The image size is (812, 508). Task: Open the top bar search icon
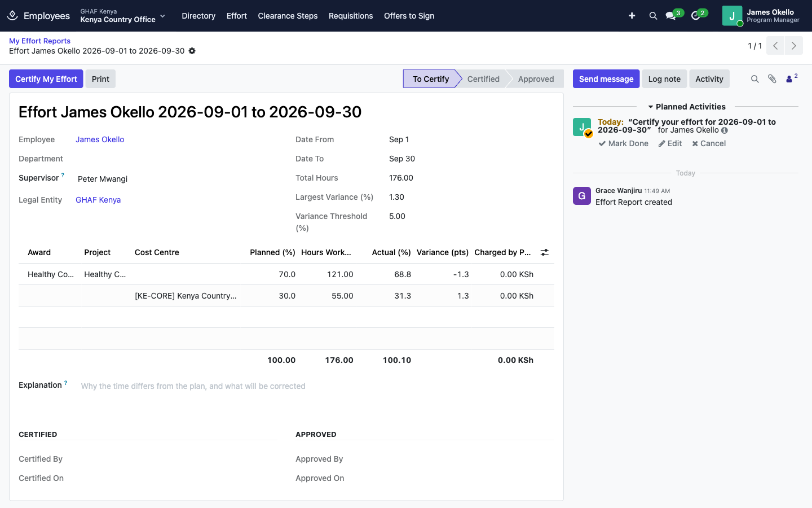pyautogui.click(x=653, y=16)
